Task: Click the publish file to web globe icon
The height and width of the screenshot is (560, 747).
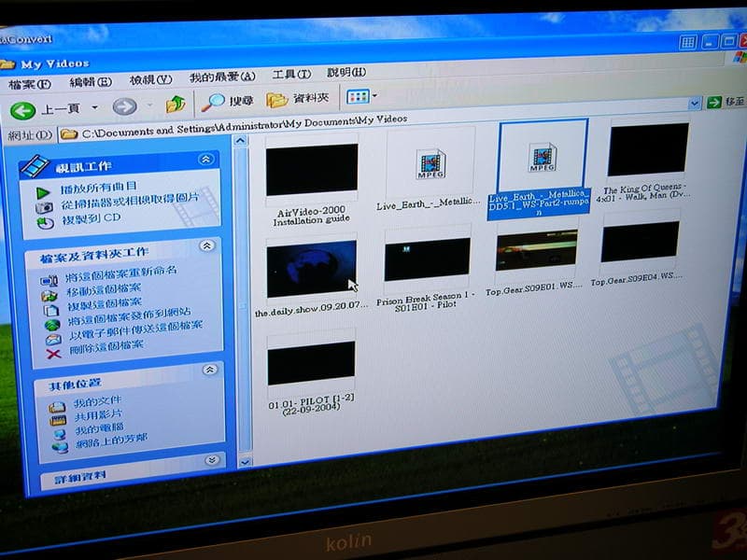Action: point(52,325)
